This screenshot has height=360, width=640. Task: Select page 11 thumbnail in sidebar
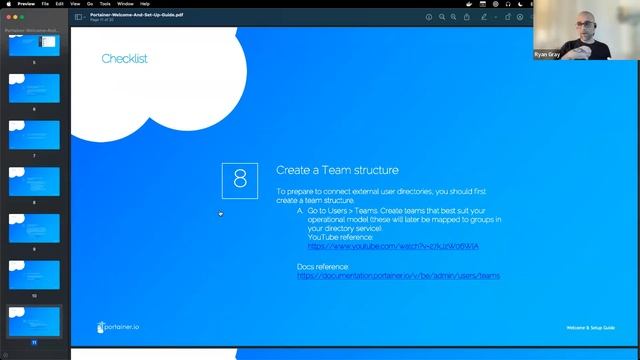point(34,322)
